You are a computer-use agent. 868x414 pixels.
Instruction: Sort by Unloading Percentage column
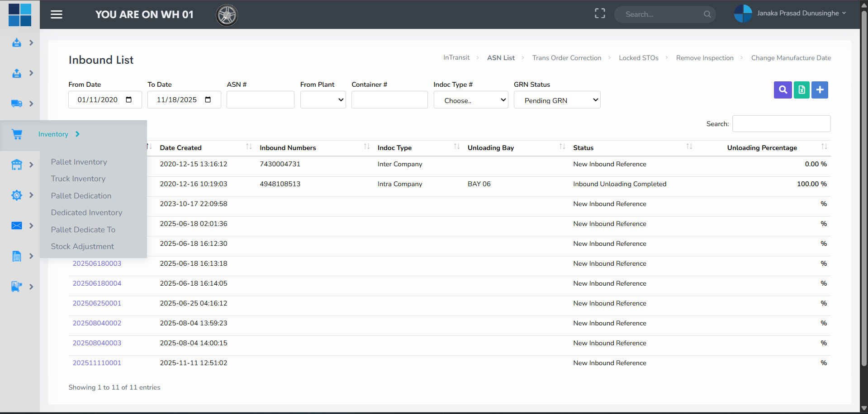tap(769, 147)
